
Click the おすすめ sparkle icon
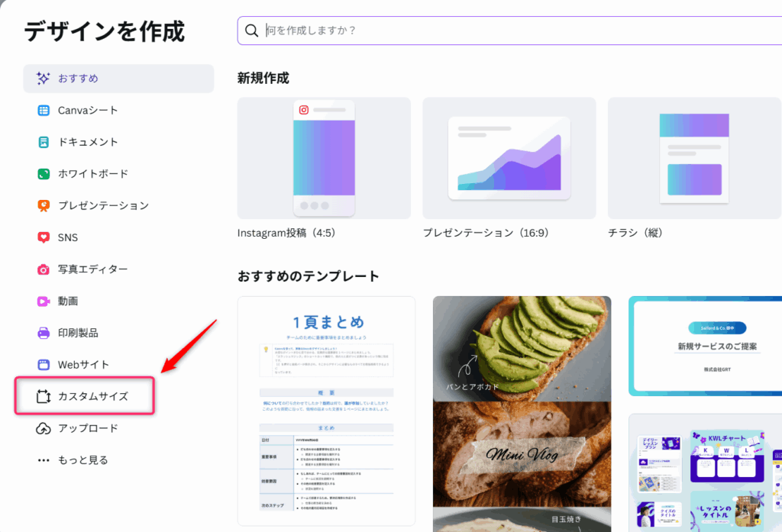coord(44,79)
